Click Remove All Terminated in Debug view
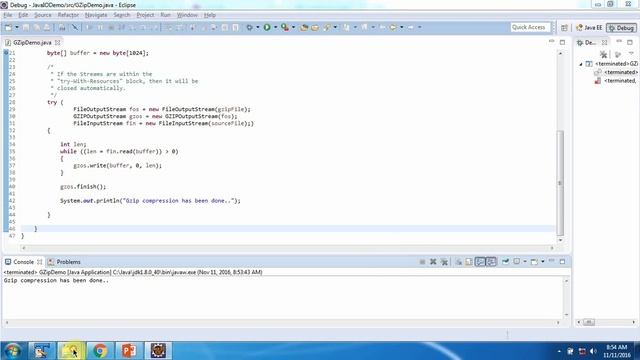640x360 pixels. point(603,54)
